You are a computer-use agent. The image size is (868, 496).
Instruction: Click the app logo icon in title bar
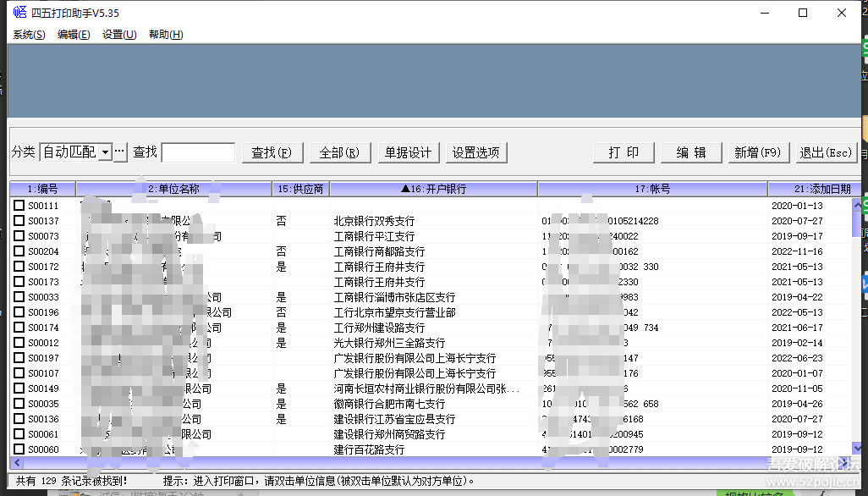[x=20, y=12]
